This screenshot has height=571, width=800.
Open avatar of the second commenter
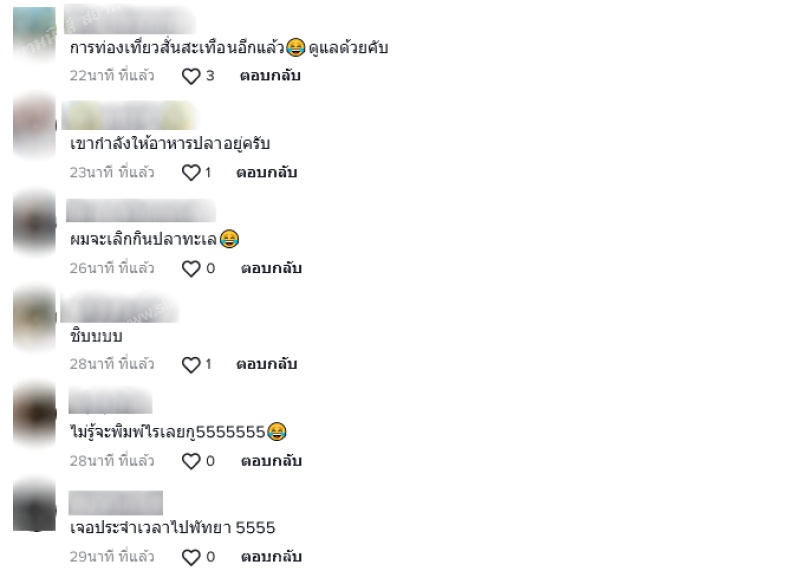(x=34, y=125)
